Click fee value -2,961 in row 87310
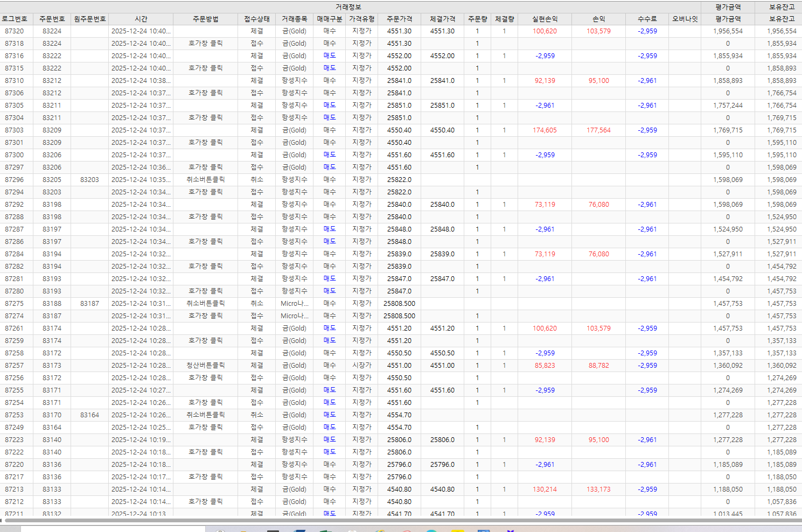Screen dimensions: 802x532 pos(647,81)
